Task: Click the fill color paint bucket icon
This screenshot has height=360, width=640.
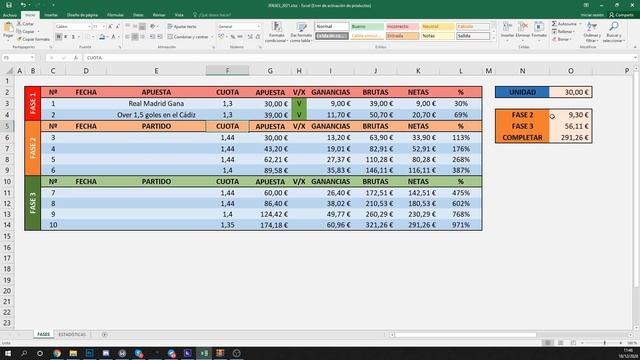Action: coord(102,37)
